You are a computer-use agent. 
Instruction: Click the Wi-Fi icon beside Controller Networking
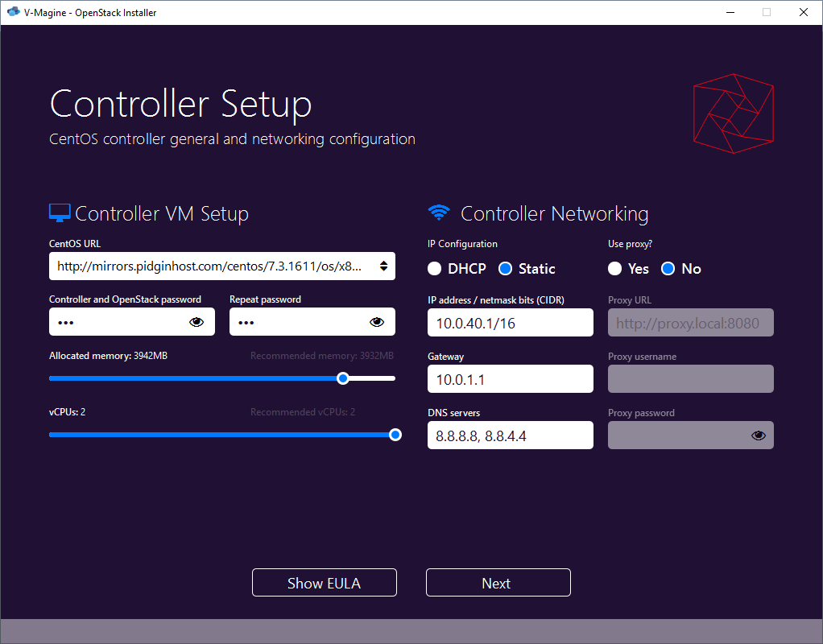tap(439, 212)
